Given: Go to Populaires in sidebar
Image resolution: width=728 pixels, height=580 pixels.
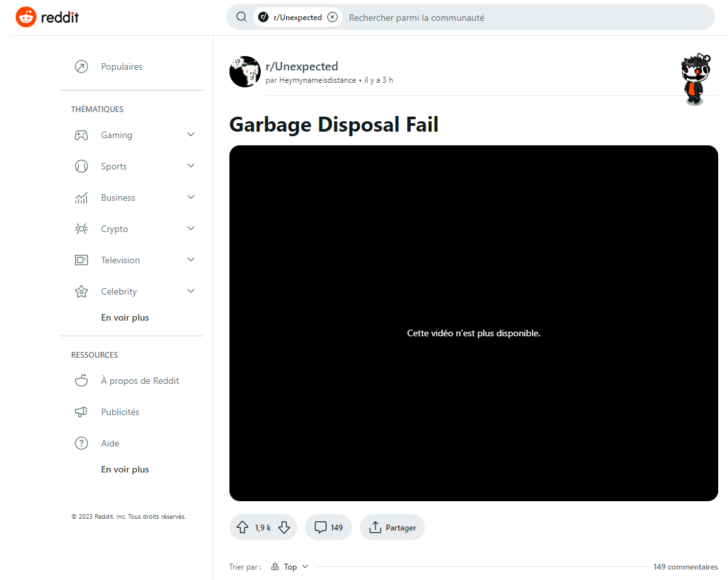Looking at the screenshot, I should coord(121,66).
